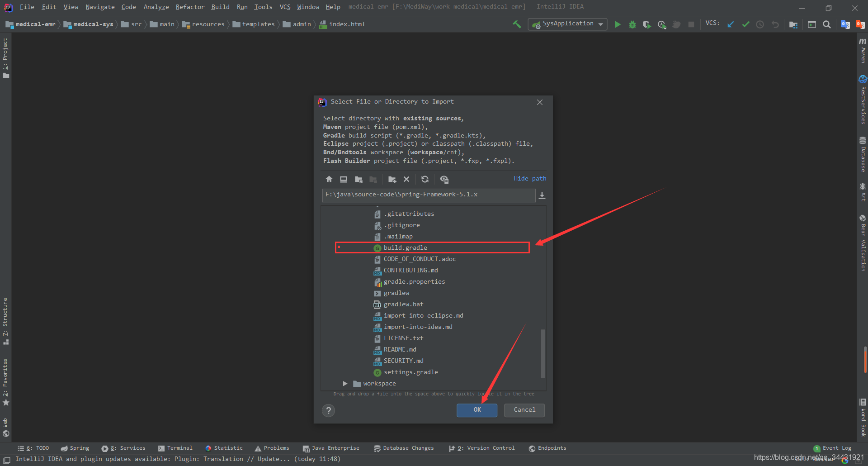Toggle Show Hidden Files and Directories icon
868x466 pixels.
[444, 179]
